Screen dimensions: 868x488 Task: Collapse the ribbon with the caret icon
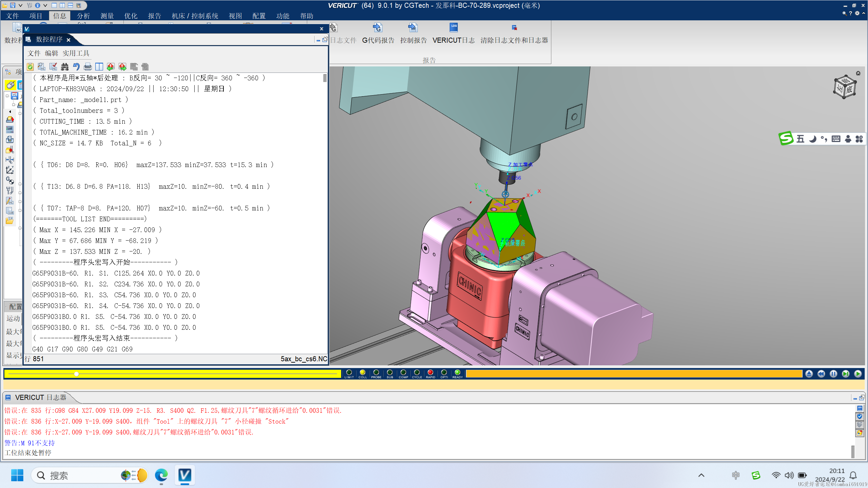(x=864, y=13)
